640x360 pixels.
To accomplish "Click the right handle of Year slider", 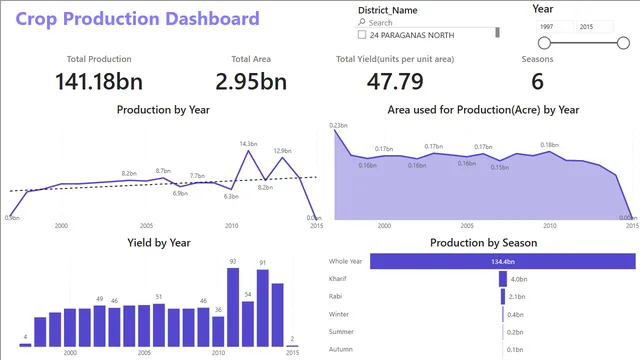I will pos(623,43).
